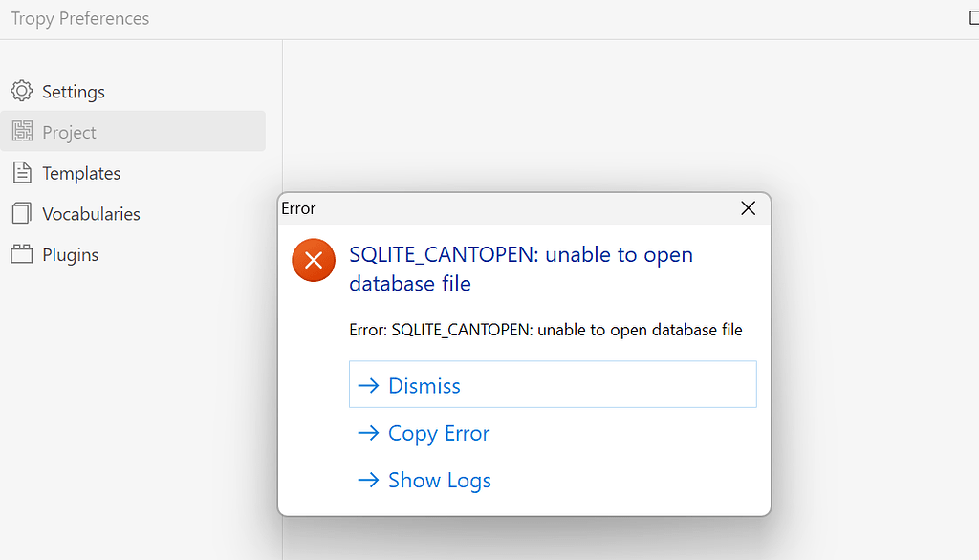Click the Plugins box icon

pos(22,254)
